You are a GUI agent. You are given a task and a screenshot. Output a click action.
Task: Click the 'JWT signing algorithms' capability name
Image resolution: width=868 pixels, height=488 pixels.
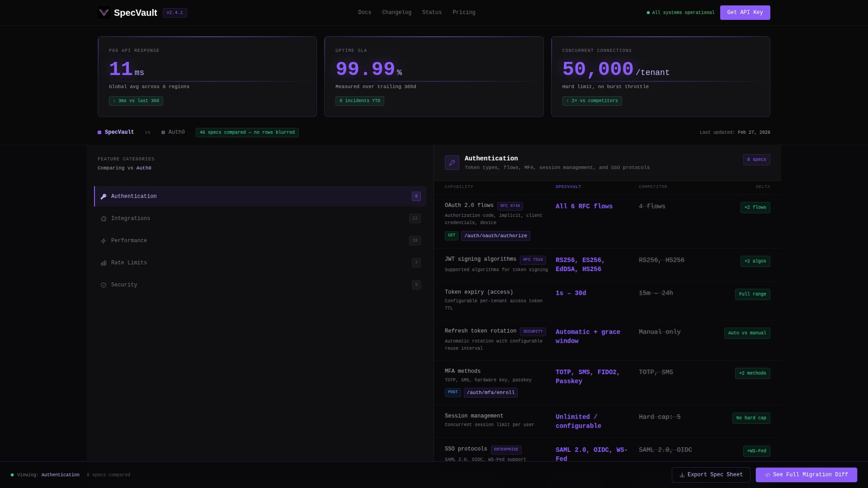pyautogui.click(x=481, y=259)
